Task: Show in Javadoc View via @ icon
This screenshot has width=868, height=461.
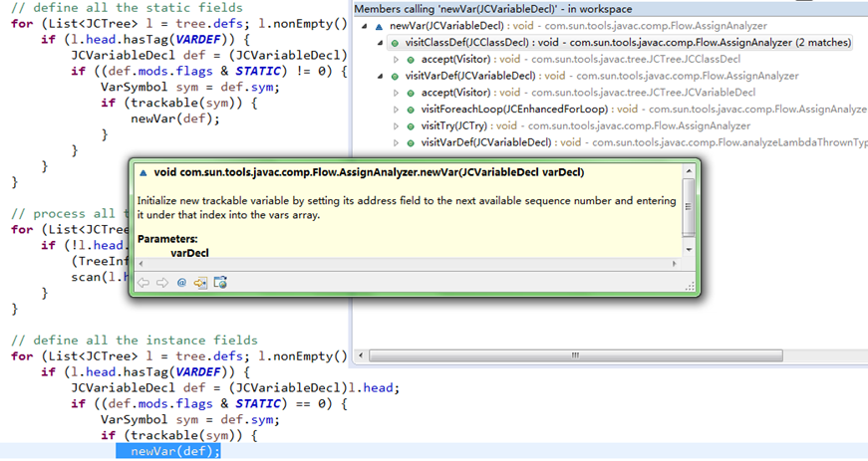Action: pos(181,283)
